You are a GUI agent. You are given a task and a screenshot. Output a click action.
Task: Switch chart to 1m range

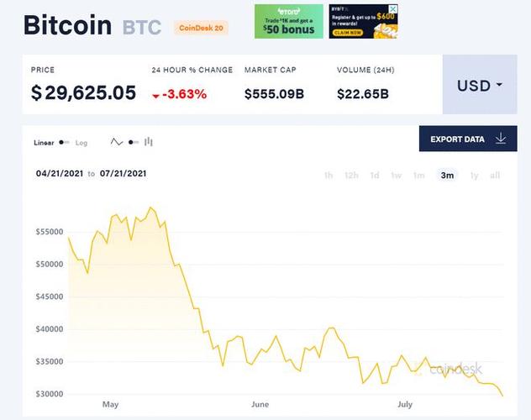click(x=418, y=175)
